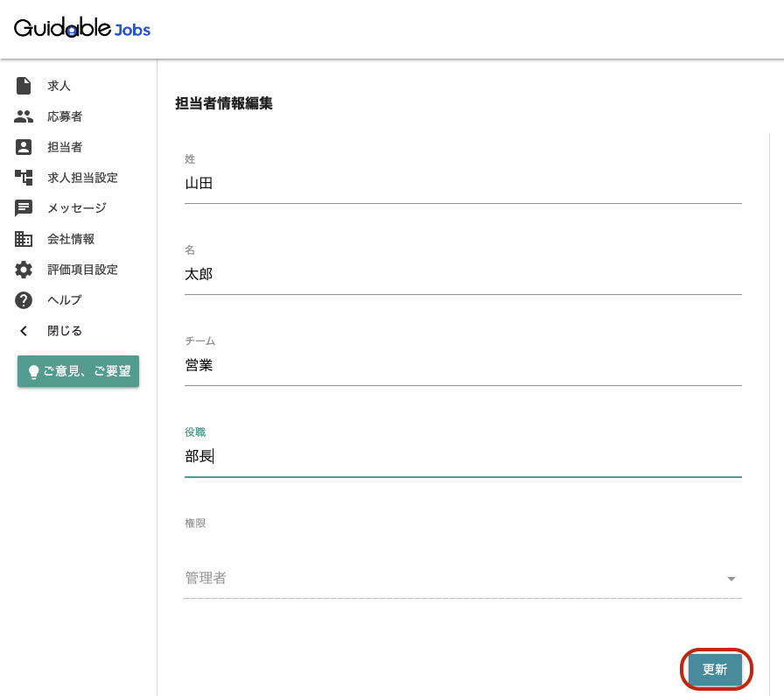This screenshot has height=696, width=784.
Task: Select the チーム field showing 営業
Action: (463, 366)
